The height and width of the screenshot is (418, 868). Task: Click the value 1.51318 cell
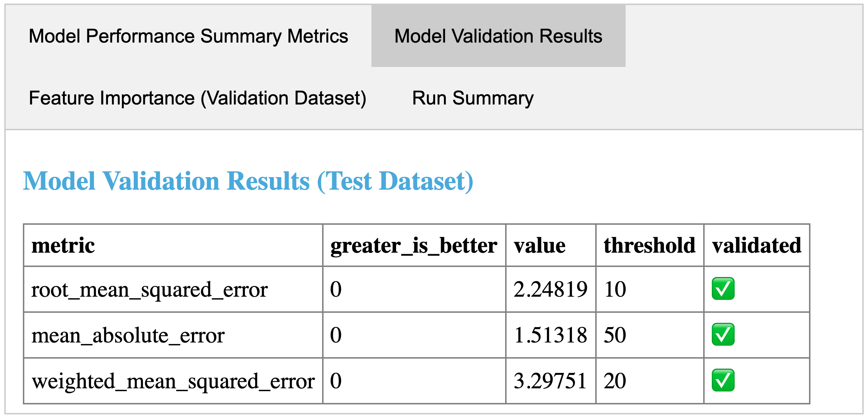click(x=550, y=335)
